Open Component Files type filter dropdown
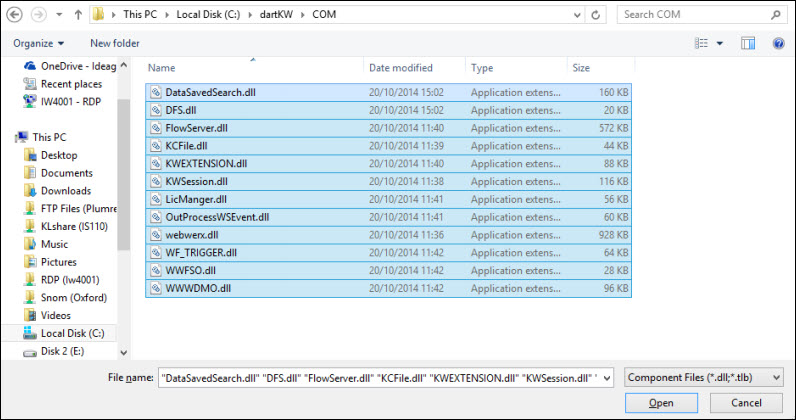The height and width of the screenshot is (420, 796). tap(704, 377)
